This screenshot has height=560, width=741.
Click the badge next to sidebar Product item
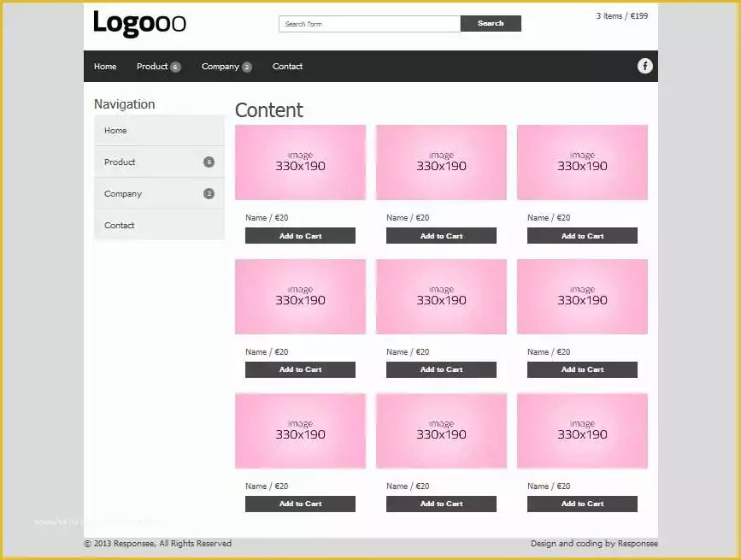(x=209, y=162)
